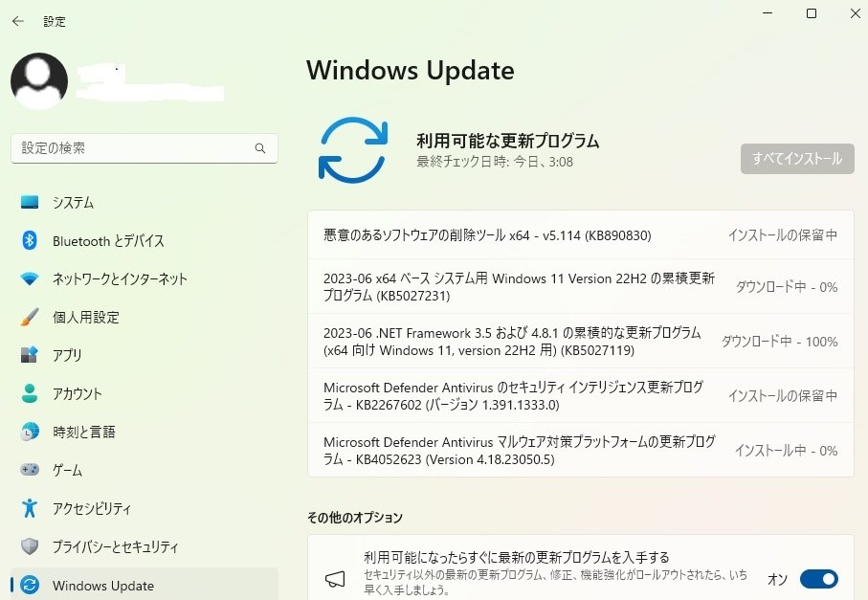Click the インストール中 - 0% status text
Viewport: 868px width, 600px height.
coord(786,451)
